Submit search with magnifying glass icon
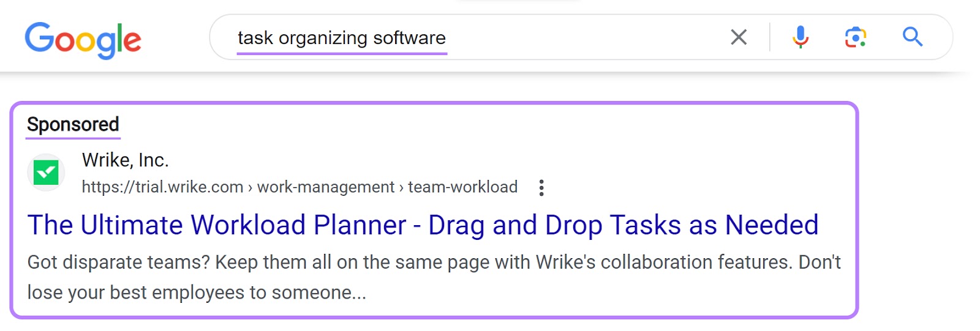Image resolution: width=980 pixels, height=331 pixels. (912, 37)
